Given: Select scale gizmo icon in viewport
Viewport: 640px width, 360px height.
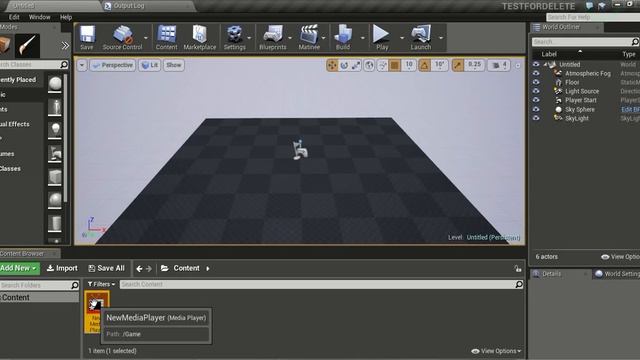Looking at the screenshot, I should point(356,65).
